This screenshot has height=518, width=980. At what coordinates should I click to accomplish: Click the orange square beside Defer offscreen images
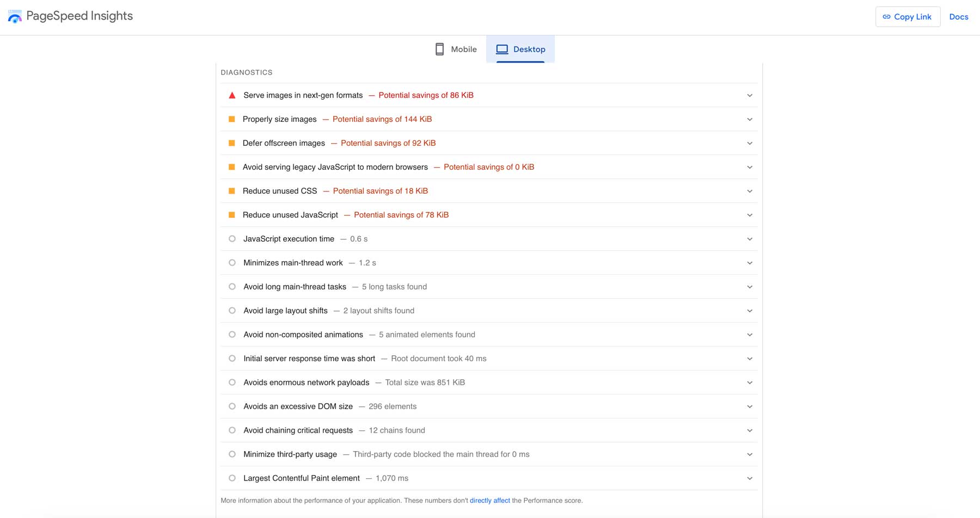(232, 143)
